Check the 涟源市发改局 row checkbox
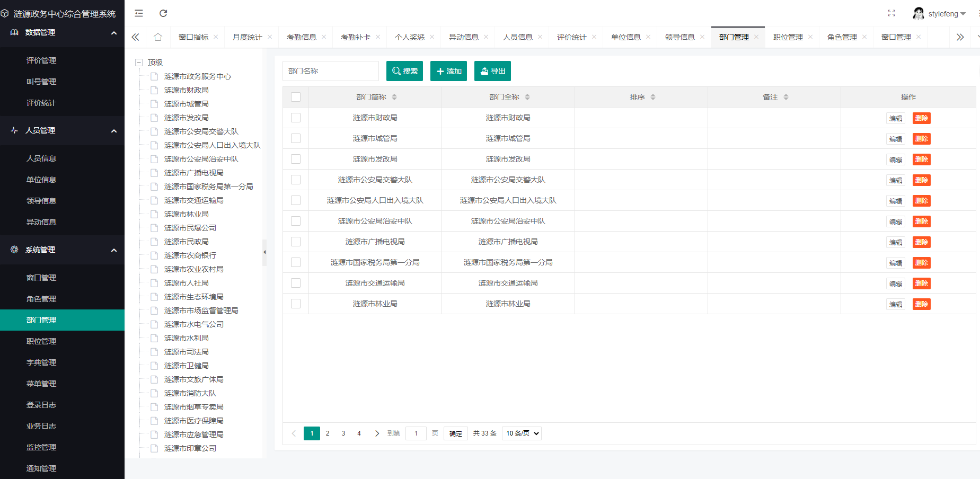This screenshot has width=980, height=479. click(296, 159)
